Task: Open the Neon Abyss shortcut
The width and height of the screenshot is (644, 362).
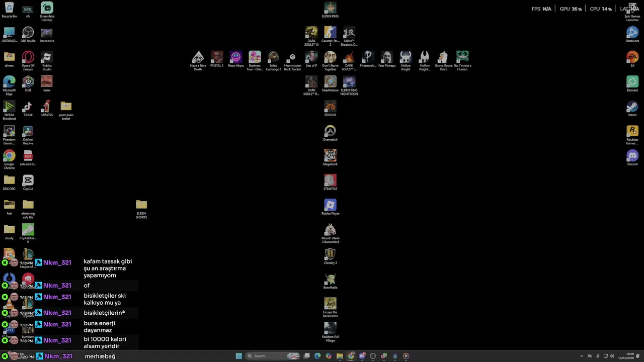Action: (236, 59)
